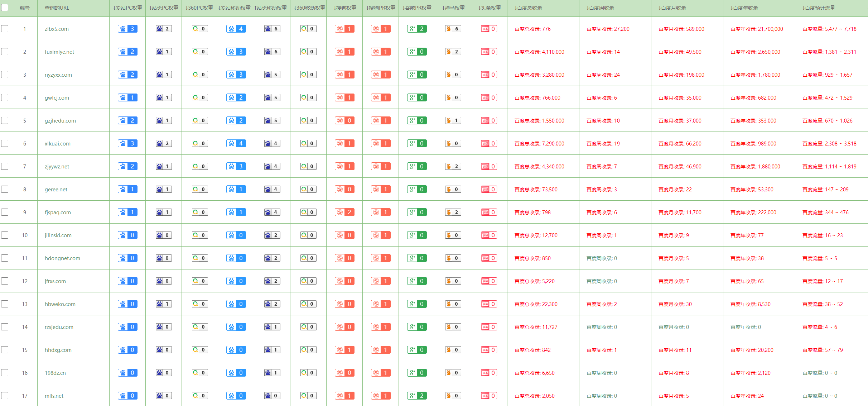Click 站长PC权重 badge for hbweko.com

click(x=164, y=304)
